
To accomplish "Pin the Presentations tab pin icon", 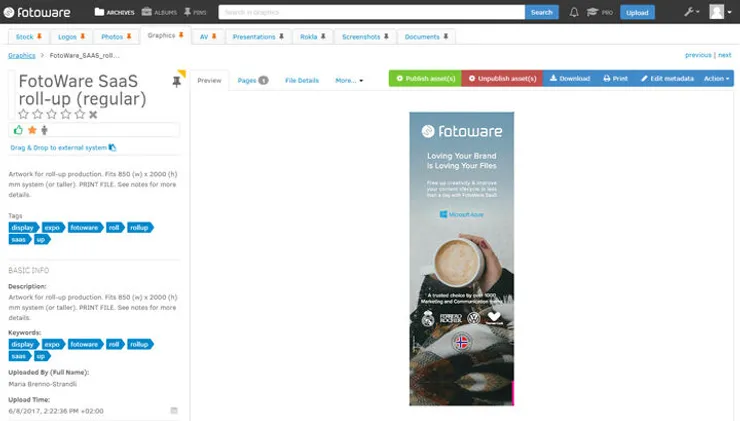I will point(281,36).
